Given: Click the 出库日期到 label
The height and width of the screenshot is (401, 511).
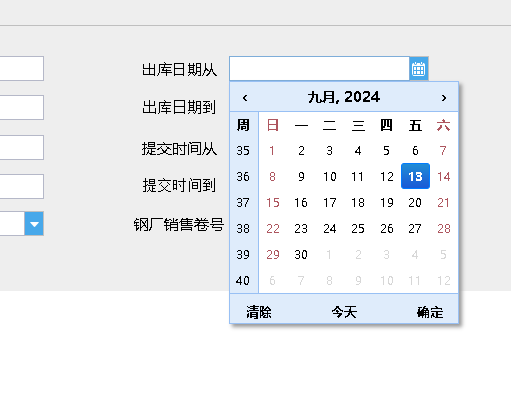Looking at the screenshot, I should point(179,107).
